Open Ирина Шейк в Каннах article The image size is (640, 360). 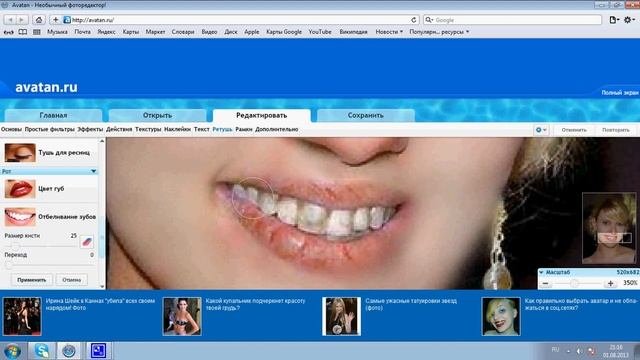pyautogui.click(x=100, y=304)
